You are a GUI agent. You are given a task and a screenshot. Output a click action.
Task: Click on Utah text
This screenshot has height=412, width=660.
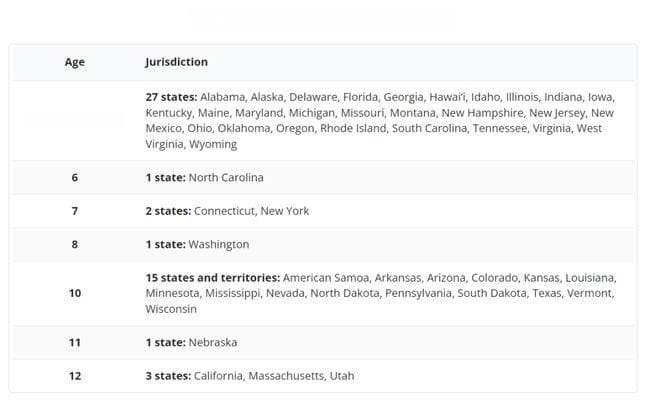[x=342, y=376]
